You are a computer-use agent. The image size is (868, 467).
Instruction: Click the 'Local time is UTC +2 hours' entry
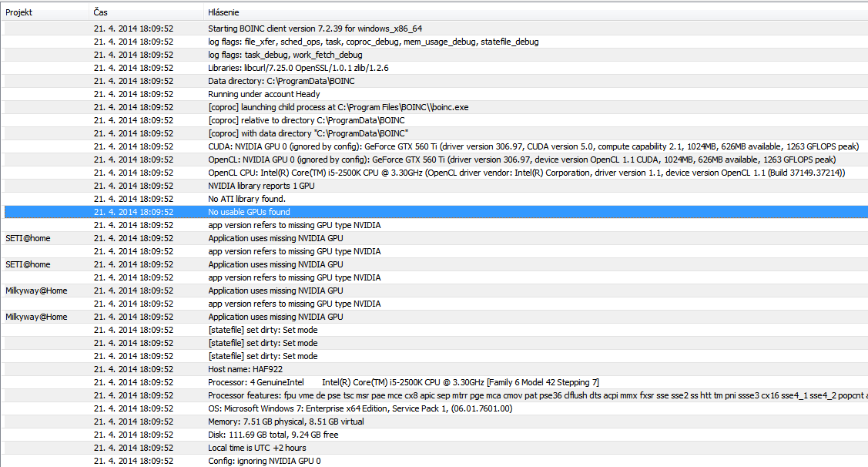pyautogui.click(x=256, y=448)
